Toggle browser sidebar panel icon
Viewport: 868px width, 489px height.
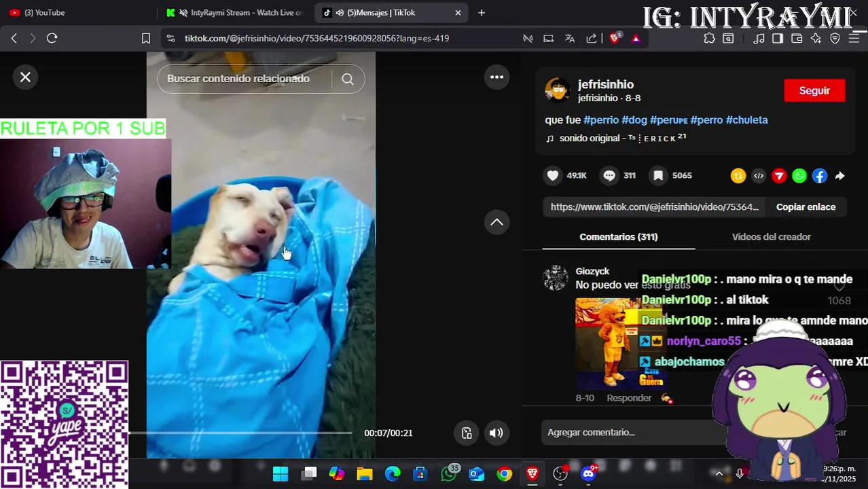coord(778,39)
